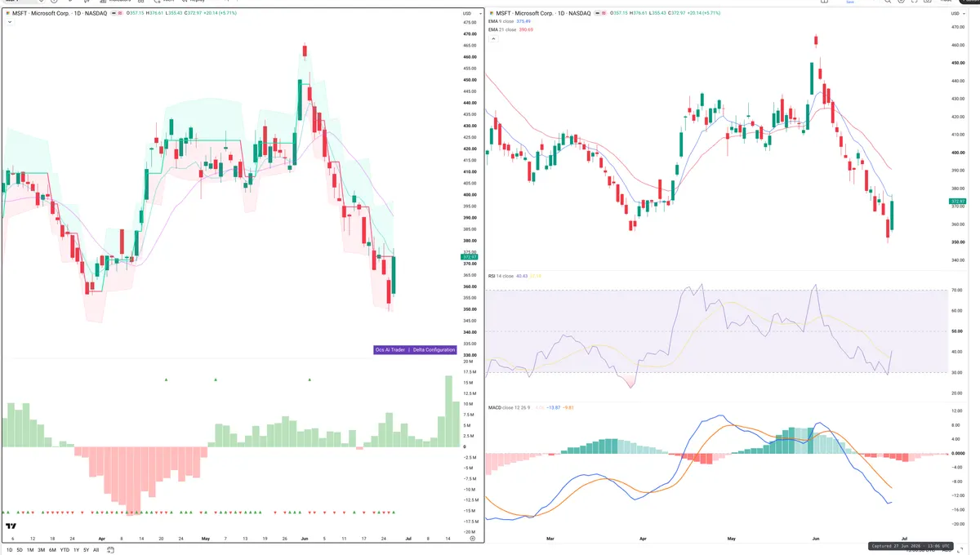Select the All range button
Image resolution: width=980 pixels, height=555 pixels.
(96, 550)
